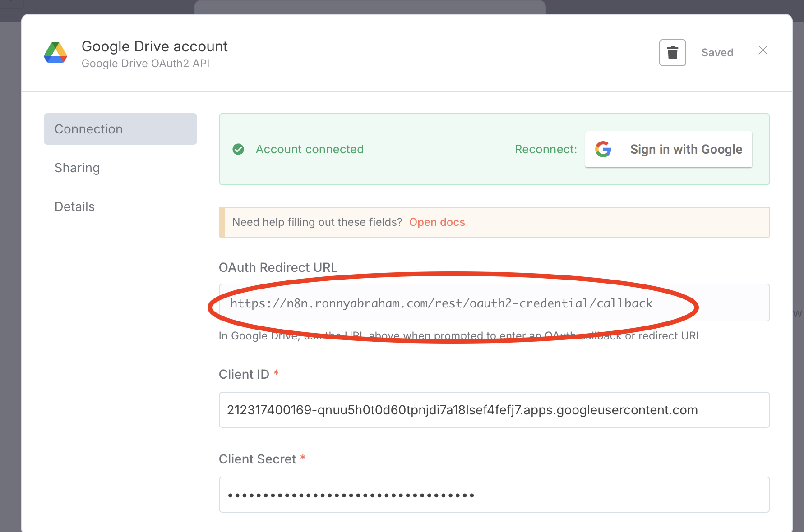
Task: Select the OAuth Redirect URL text field
Action: (x=494, y=303)
